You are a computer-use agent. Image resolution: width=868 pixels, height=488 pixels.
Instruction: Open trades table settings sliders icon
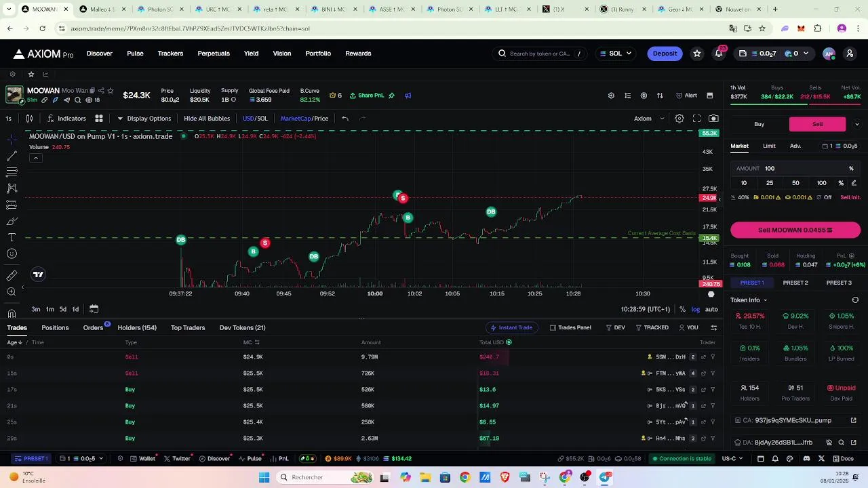click(x=713, y=328)
